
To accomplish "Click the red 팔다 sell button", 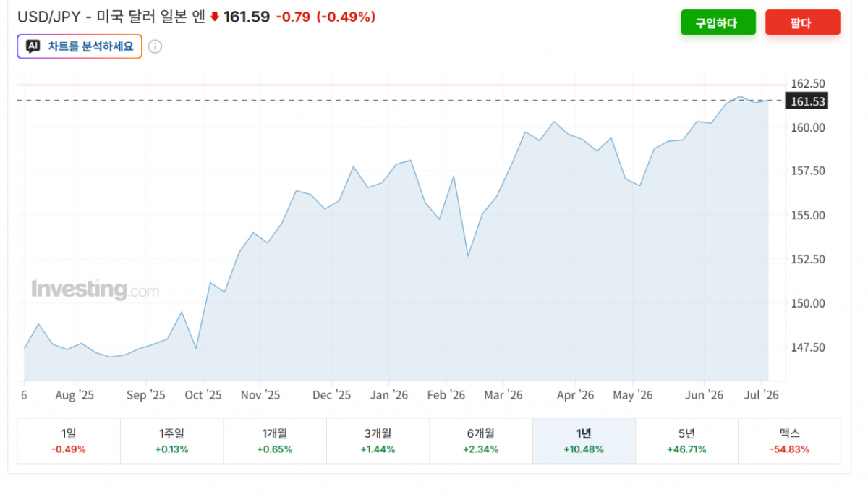I will 802,22.
